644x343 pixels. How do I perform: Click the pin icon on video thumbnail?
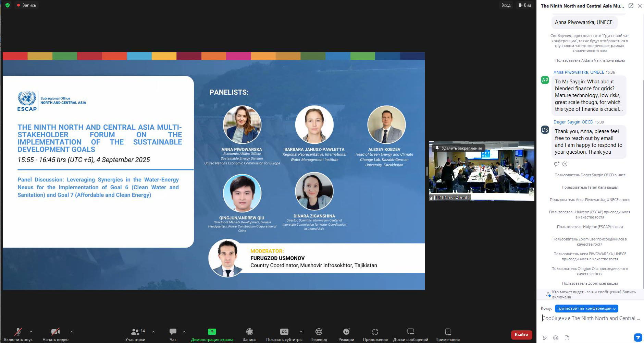(x=437, y=148)
